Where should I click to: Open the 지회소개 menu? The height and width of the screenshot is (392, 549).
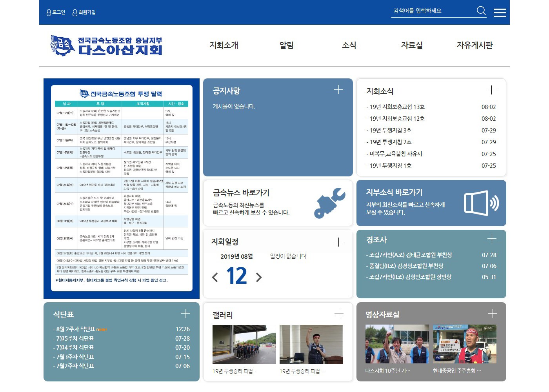click(x=224, y=45)
